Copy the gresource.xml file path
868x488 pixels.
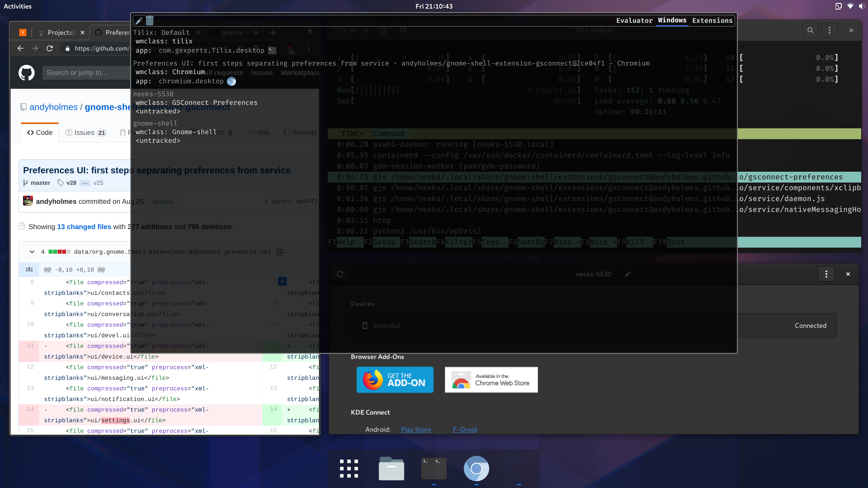[x=280, y=252]
